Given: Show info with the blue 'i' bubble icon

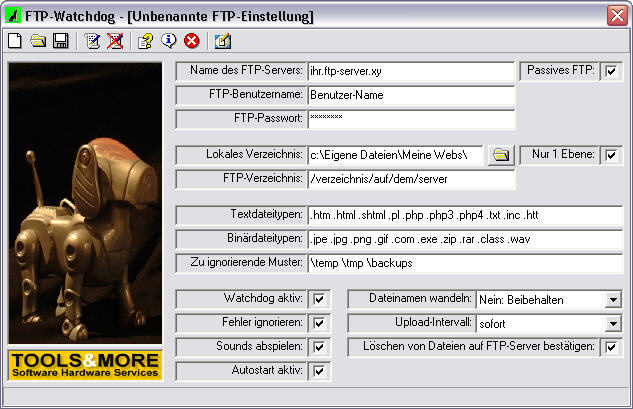Looking at the screenshot, I should [x=169, y=40].
